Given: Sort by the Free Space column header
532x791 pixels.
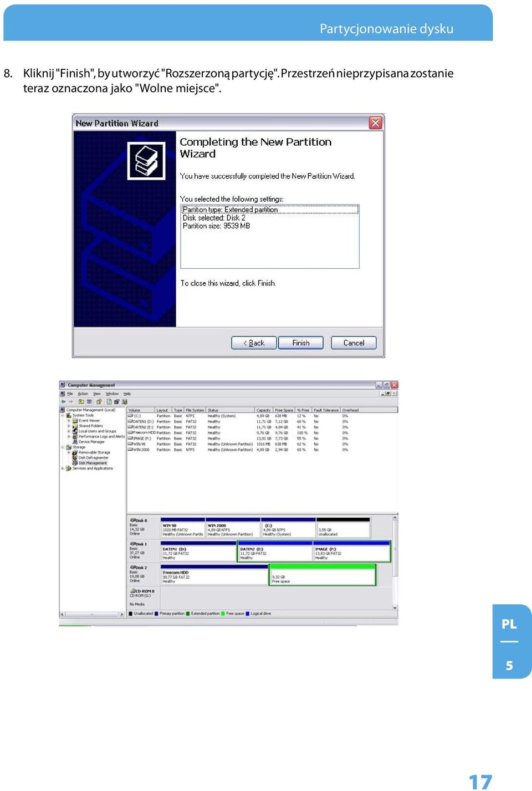Looking at the screenshot, I should (x=284, y=410).
